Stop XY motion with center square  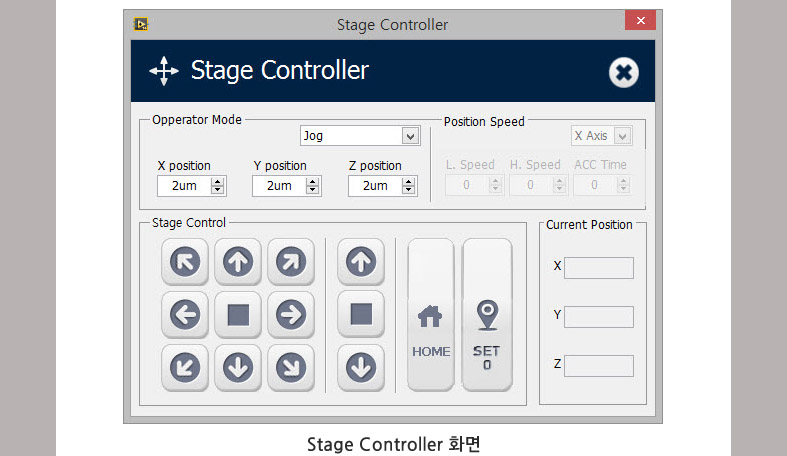coord(238,315)
